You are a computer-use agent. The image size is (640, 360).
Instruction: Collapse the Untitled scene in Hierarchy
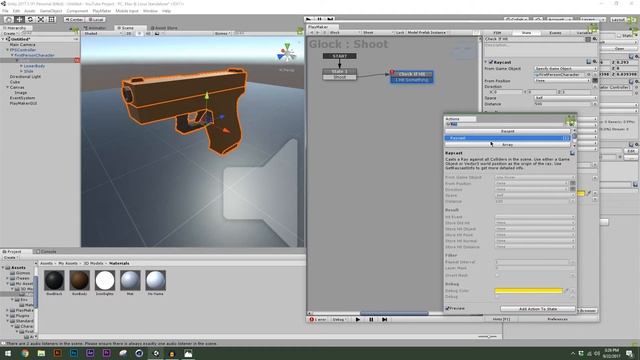(x=3, y=39)
